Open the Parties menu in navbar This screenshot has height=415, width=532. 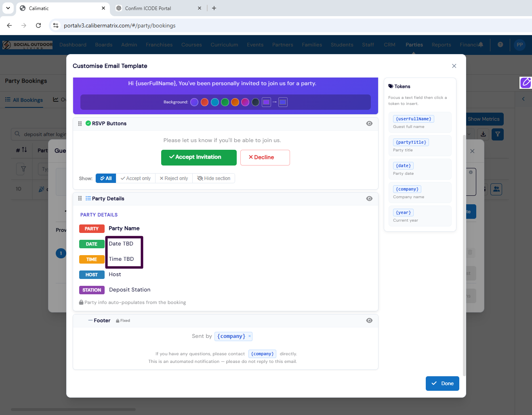pos(414,45)
